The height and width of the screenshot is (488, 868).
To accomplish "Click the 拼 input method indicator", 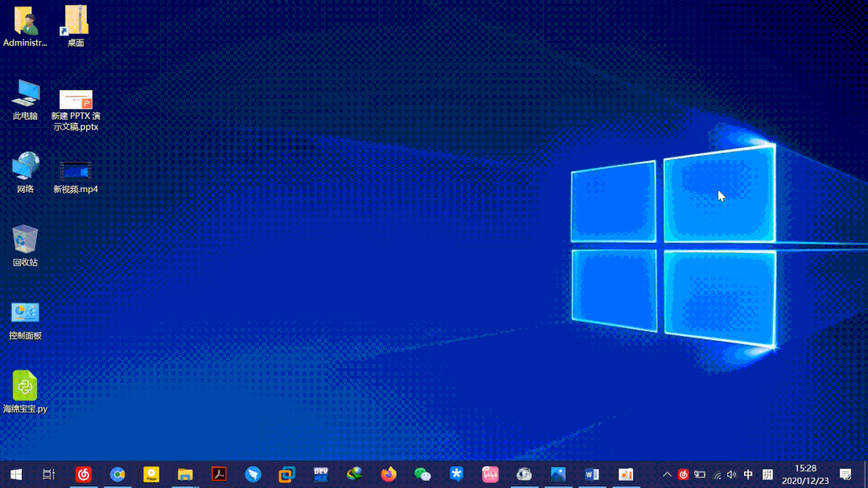I will pyautogui.click(x=767, y=474).
